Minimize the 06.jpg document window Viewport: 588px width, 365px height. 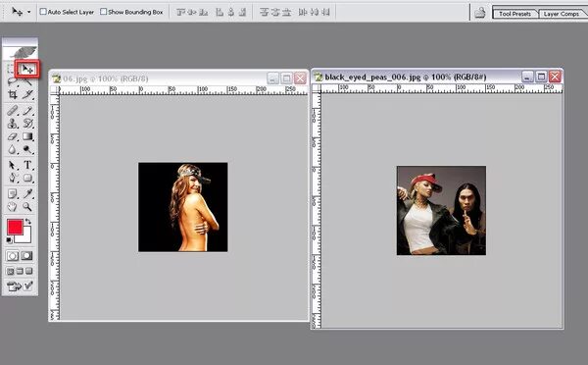click(272, 78)
